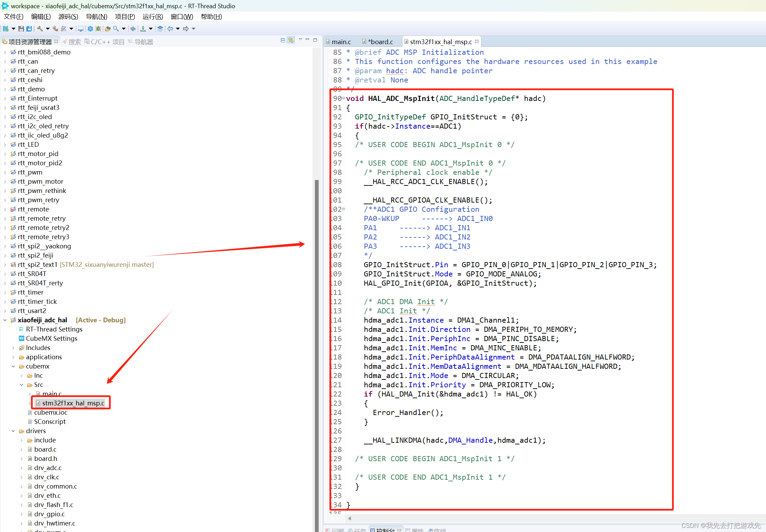This screenshot has height=532, width=766.
Task: Collapse the cubemx folder
Action: [x=13, y=366]
